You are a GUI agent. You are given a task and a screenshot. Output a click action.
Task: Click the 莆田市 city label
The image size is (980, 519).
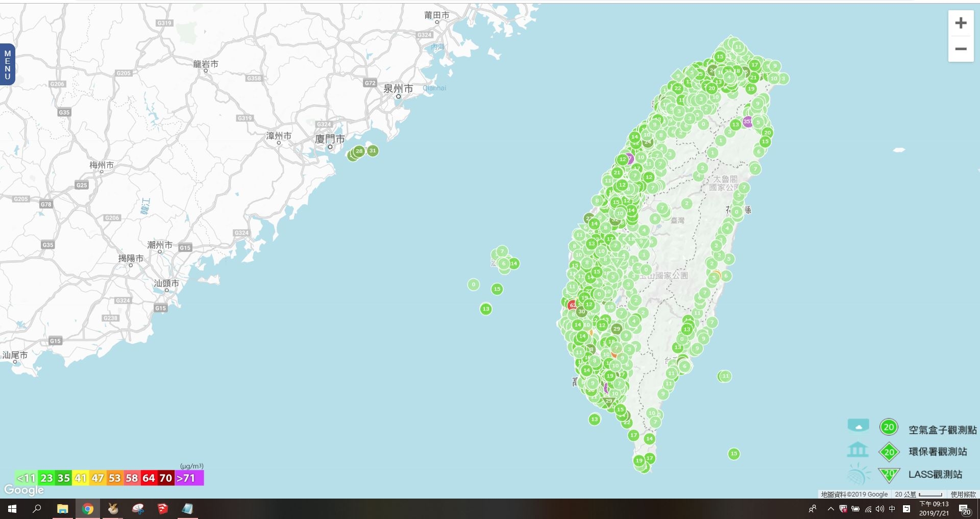[x=437, y=15]
